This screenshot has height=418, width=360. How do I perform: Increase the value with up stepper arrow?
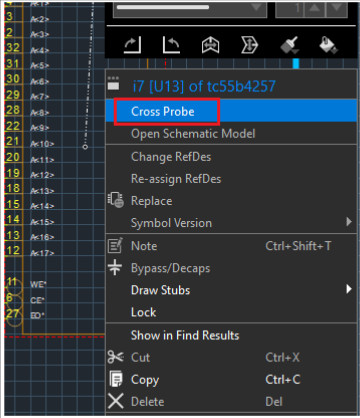pyautogui.click(x=315, y=9)
